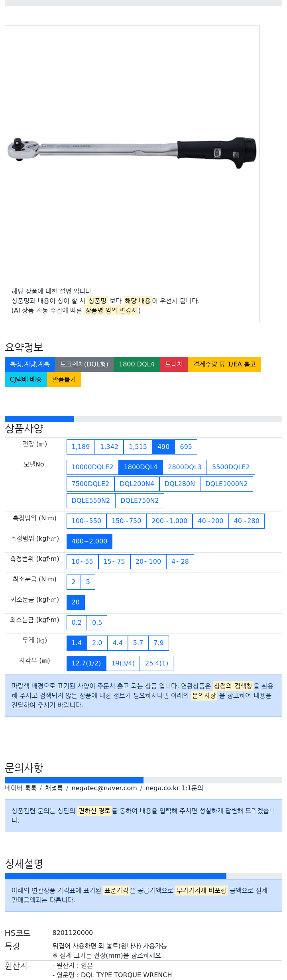Screen dimensions: 287x980
Task: Select square drive 25.4(1)
Action: click(x=157, y=663)
